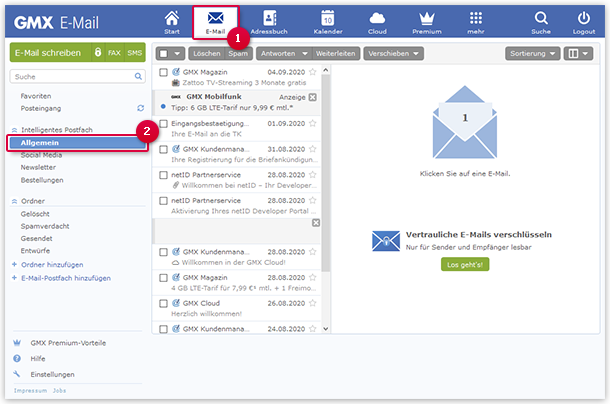Open the Cloud icon in navigation bar
This screenshot has height=404, width=610.
pos(377,18)
